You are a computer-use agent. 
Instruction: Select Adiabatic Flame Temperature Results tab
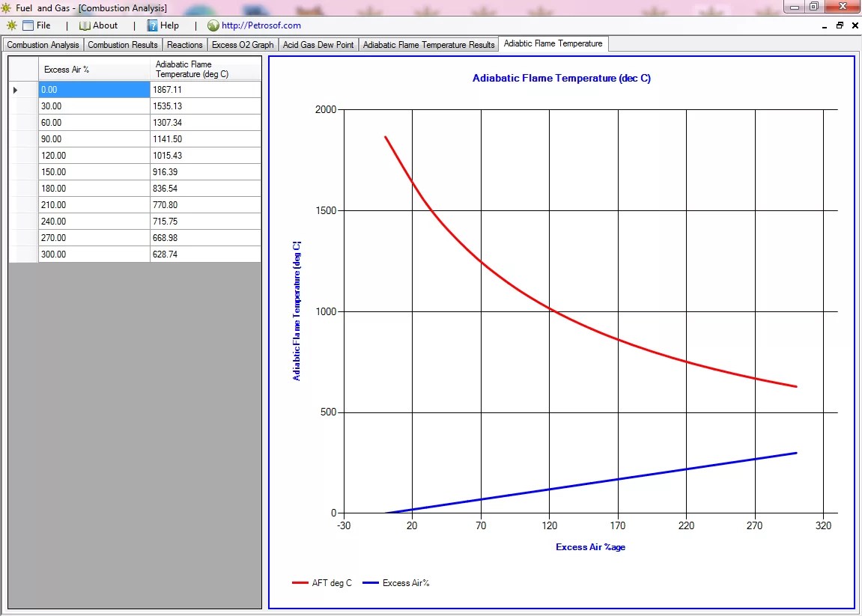[428, 43]
